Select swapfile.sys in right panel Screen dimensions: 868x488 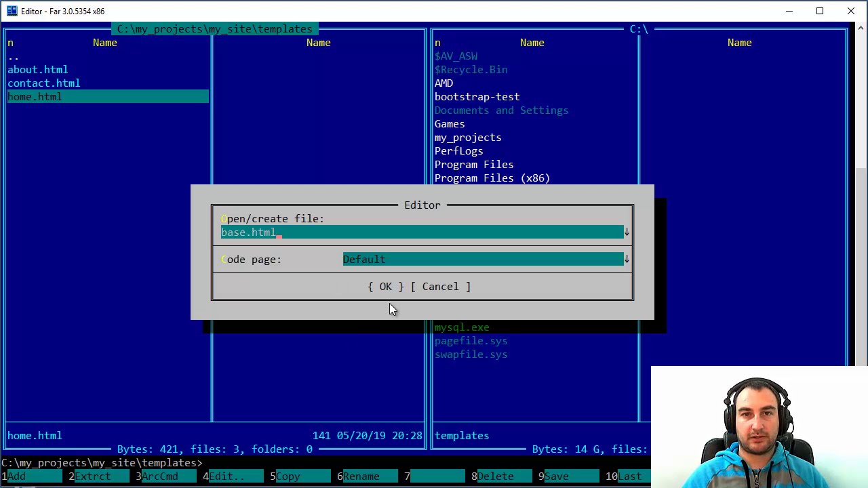tap(471, 354)
